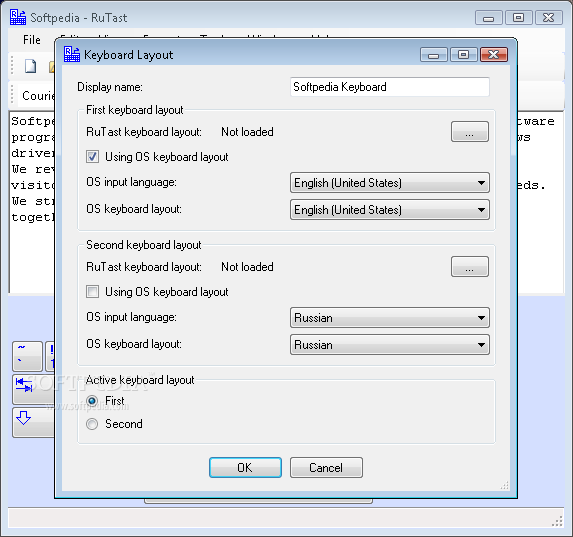Confirm the dialog with OK
This screenshot has height=537, width=573.
(245, 468)
